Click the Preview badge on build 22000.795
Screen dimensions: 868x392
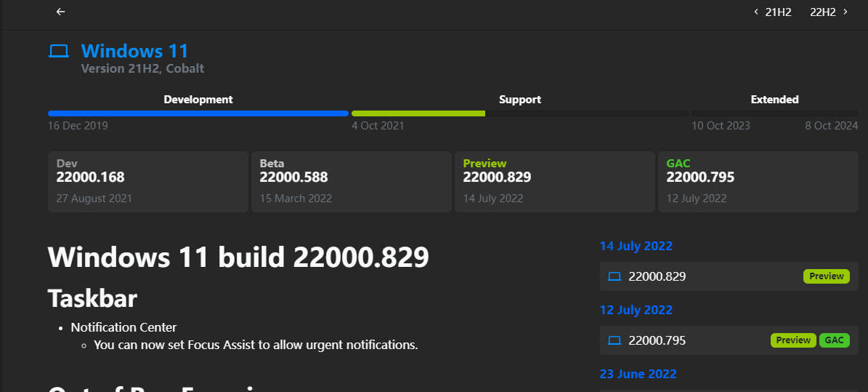(x=793, y=340)
